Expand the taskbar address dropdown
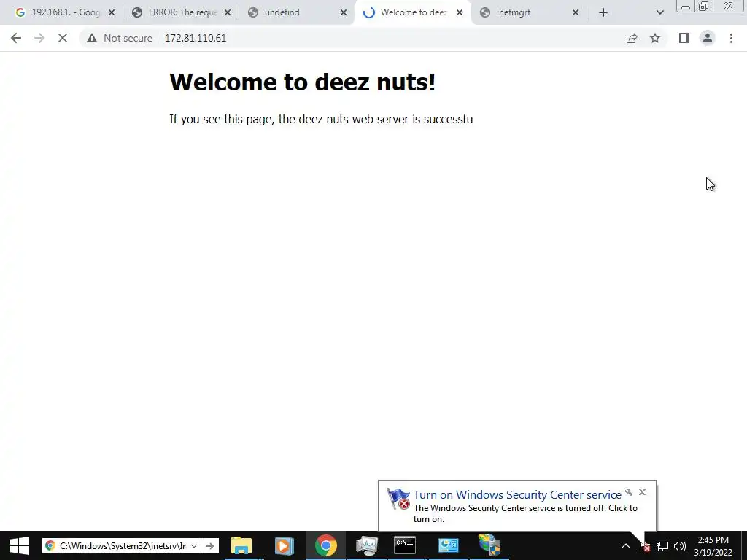The image size is (747, 560). click(x=194, y=546)
